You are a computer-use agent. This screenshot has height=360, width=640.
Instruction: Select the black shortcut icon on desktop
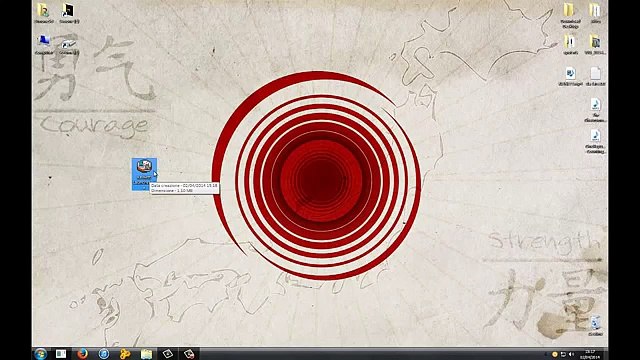(x=69, y=13)
